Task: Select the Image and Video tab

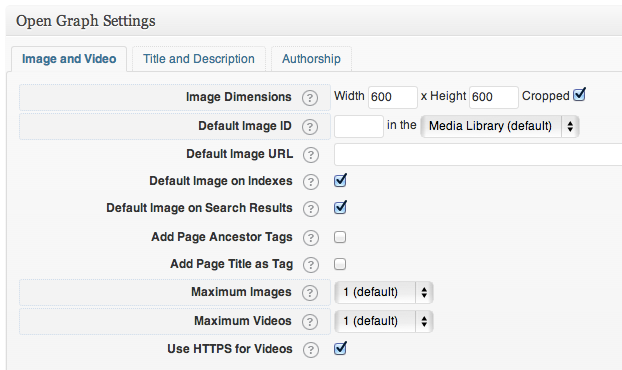Action: (69, 59)
